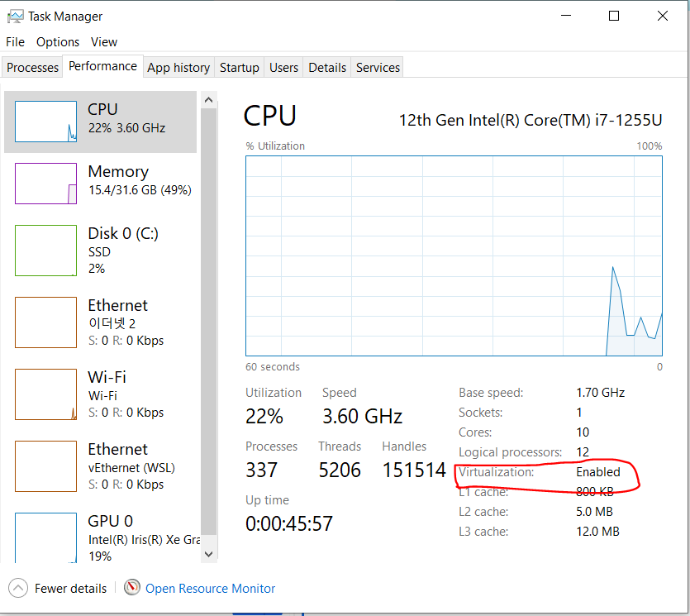Maximize the Task Manager window
Screen dimensions: 690x616
pyautogui.click(x=614, y=16)
